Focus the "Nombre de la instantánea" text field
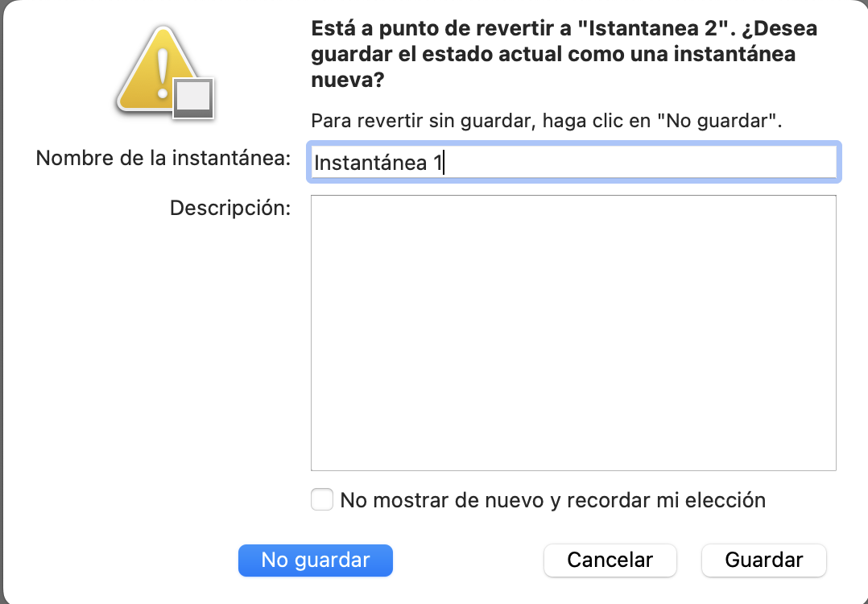Image resolution: width=868 pixels, height=604 pixels. coord(573,162)
